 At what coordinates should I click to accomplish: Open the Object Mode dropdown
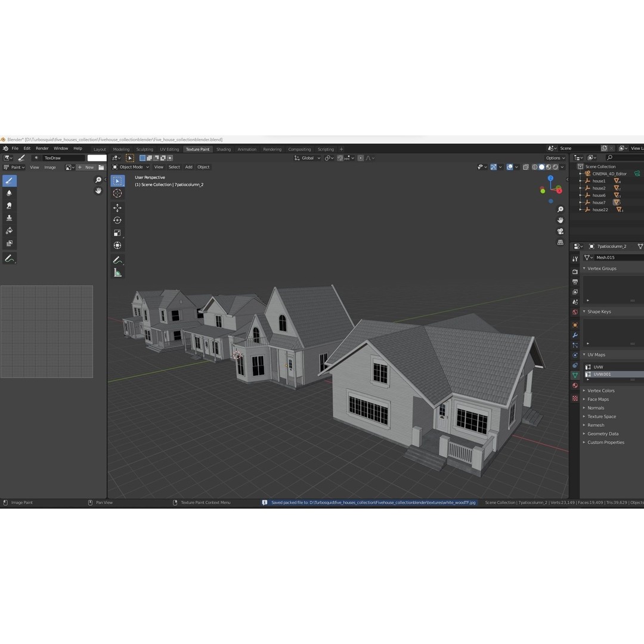click(x=132, y=167)
